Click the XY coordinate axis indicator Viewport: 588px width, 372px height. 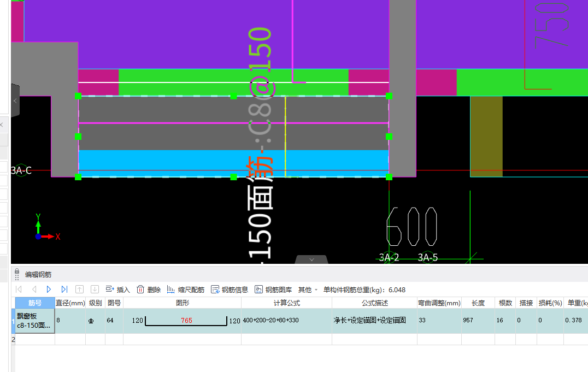click(47, 227)
